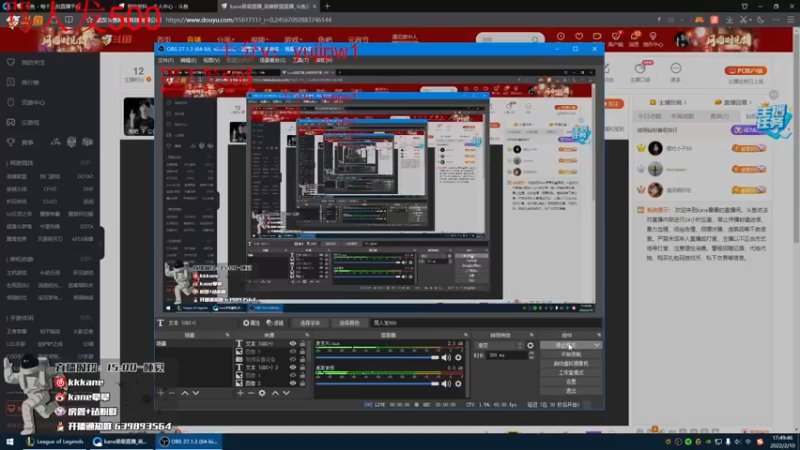Click Exit button in OBS controls

571,391
